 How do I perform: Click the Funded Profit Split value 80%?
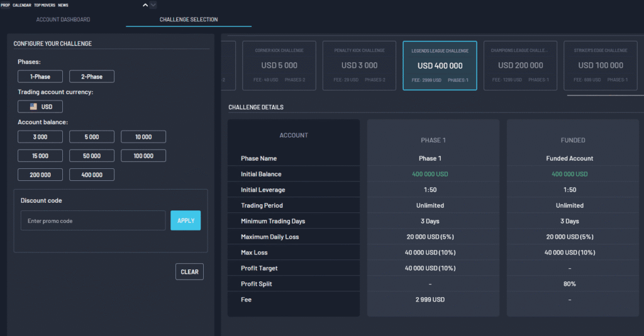tap(570, 284)
